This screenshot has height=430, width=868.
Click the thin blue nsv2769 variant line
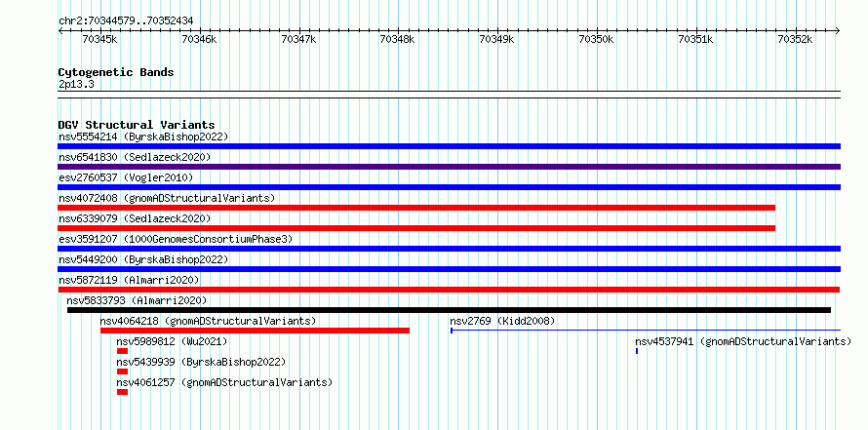coord(646,331)
